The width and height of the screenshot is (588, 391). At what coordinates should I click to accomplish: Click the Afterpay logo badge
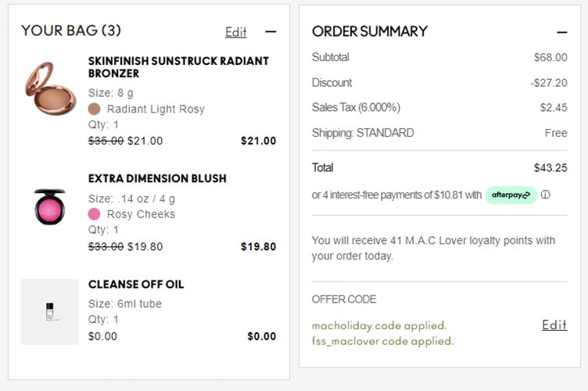[x=511, y=195]
